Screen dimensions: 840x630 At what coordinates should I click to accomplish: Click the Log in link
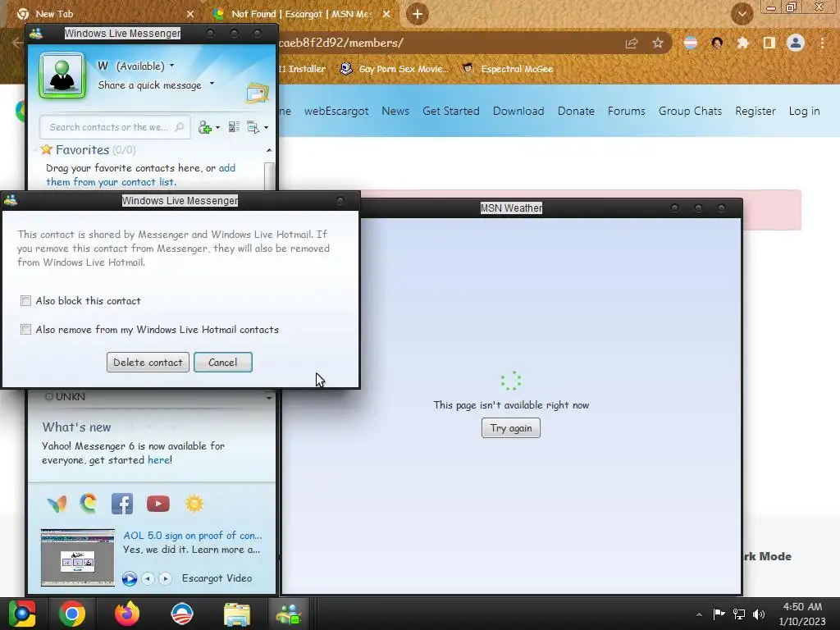click(x=804, y=111)
